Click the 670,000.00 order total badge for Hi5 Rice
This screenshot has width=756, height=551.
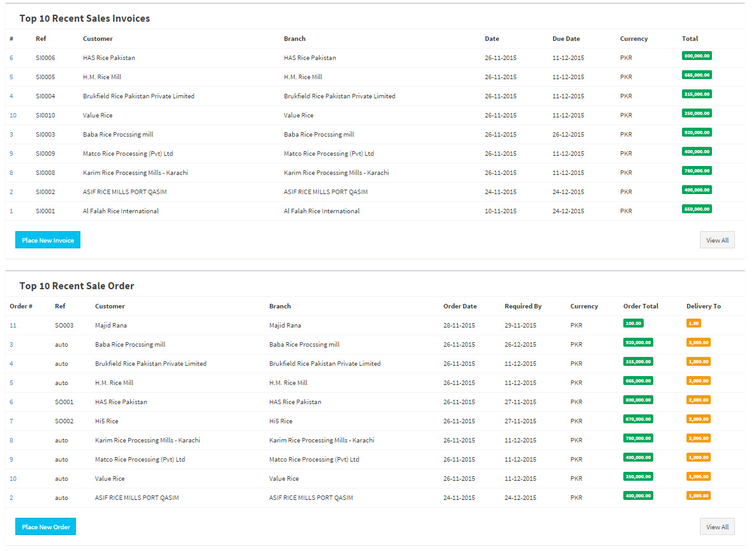point(638,419)
